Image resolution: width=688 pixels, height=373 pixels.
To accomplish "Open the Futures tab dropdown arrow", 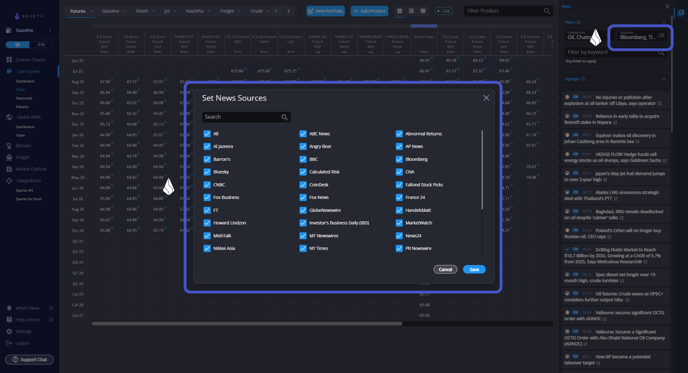I will coord(91,11).
